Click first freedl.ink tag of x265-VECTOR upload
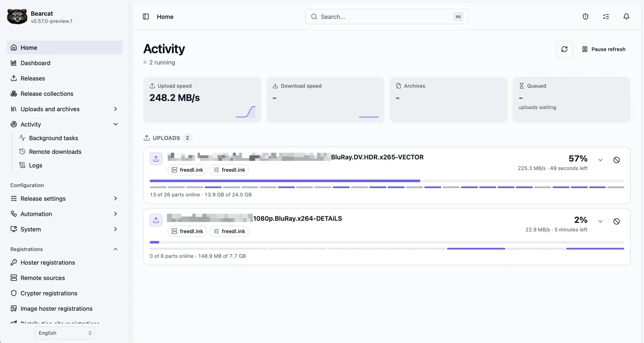Image resolution: width=644 pixels, height=343 pixels. click(187, 170)
